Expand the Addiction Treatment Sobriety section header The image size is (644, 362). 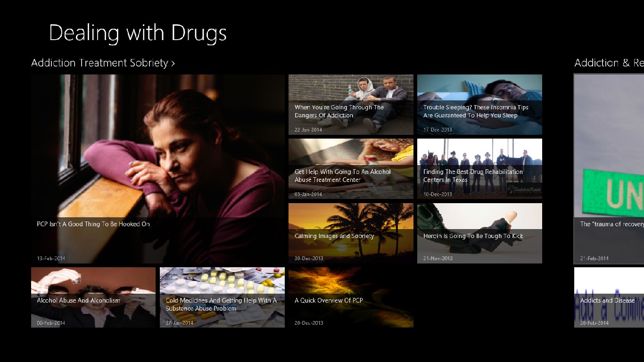pos(103,63)
